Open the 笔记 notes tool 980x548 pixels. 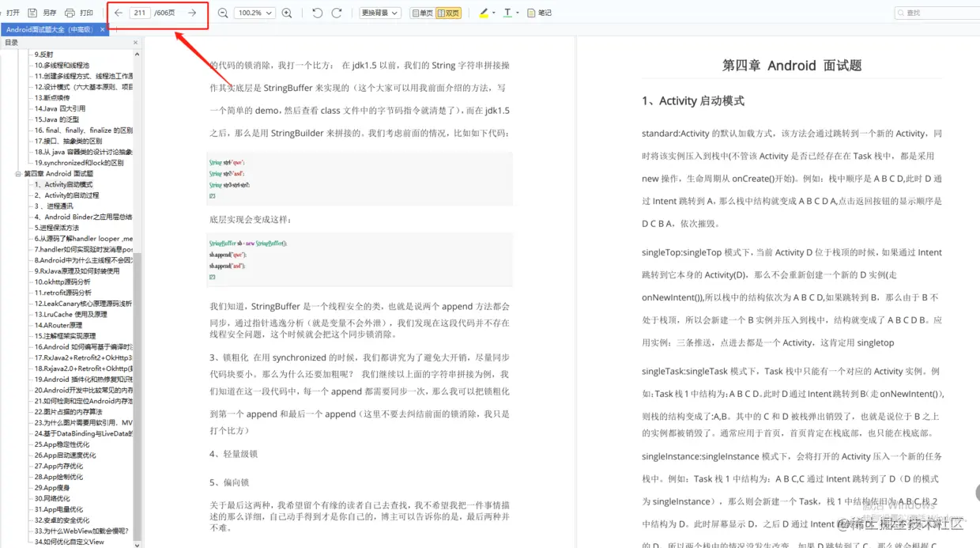(x=539, y=13)
